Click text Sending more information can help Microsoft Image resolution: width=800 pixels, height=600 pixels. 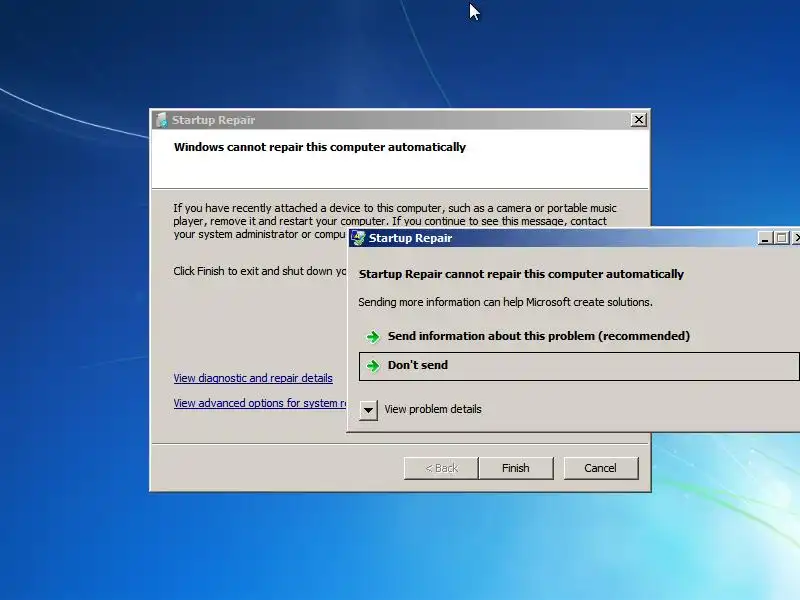pyautogui.click(x=505, y=302)
